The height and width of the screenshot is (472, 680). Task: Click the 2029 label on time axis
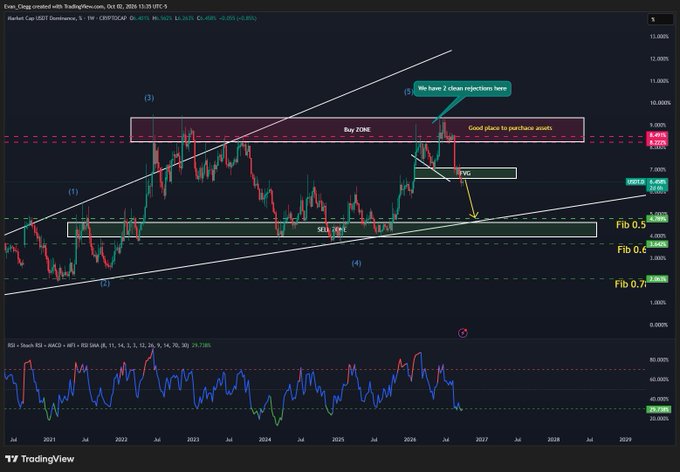[x=625, y=439]
